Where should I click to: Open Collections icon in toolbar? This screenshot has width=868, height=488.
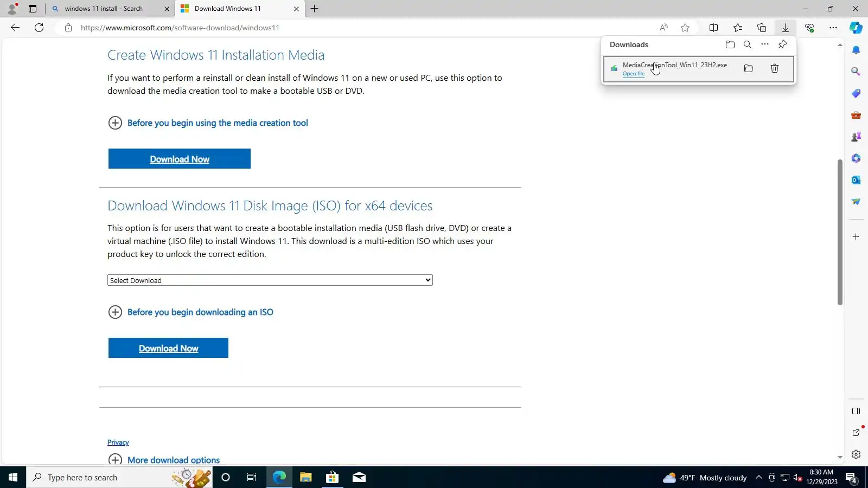point(762,28)
